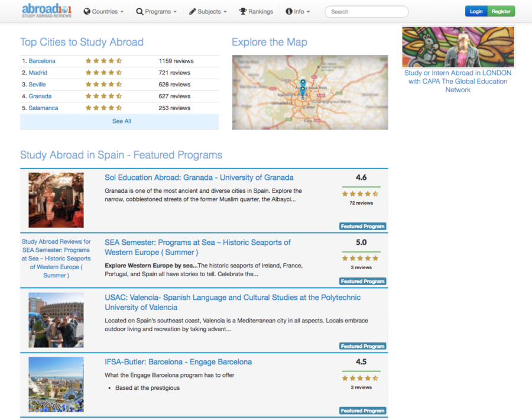Viewport: 532px width, 420px height.
Task: Expand the Programs dropdown
Action: pyautogui.click(x=156, y=11)
